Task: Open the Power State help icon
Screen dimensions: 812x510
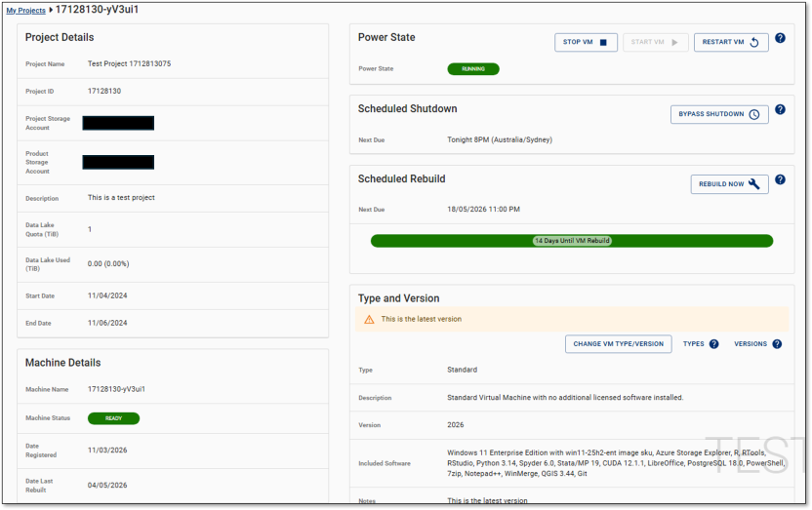Action: point(780,38)
